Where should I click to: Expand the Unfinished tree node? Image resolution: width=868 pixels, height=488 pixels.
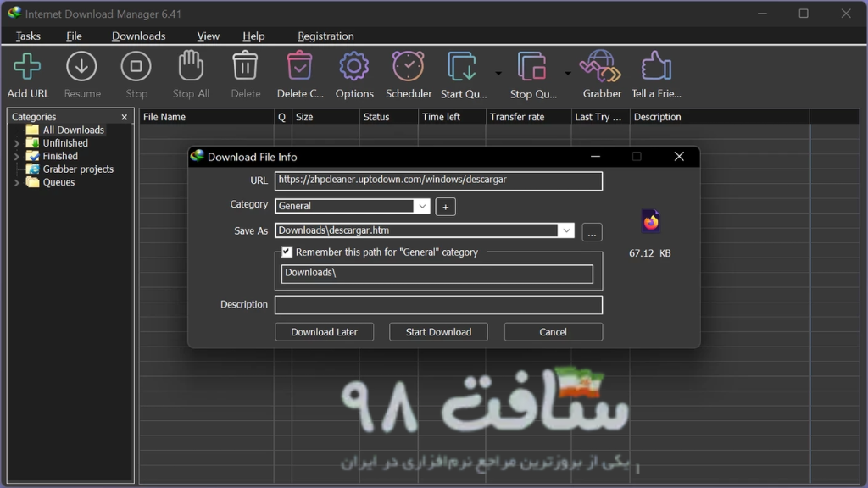(17, 143)
